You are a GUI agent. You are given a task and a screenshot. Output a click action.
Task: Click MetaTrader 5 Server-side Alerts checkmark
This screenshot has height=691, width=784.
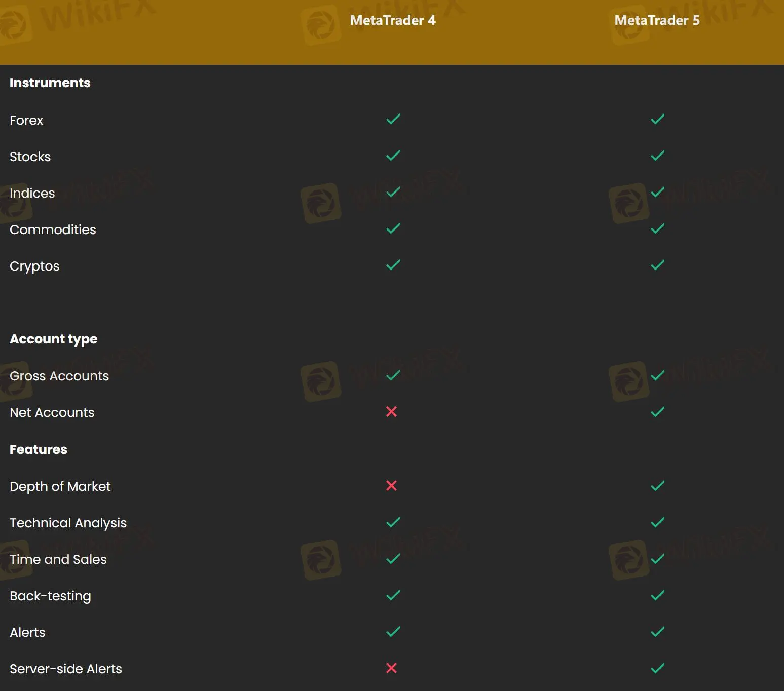click(657, 668)
